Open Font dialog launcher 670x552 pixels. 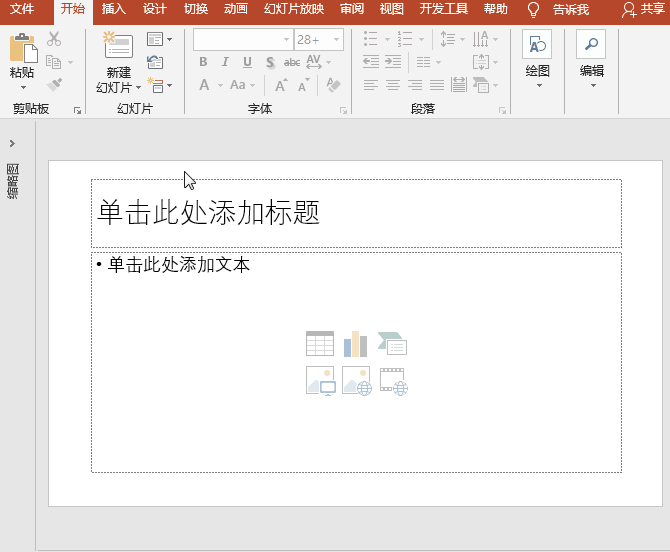click(x=344, y=111)
